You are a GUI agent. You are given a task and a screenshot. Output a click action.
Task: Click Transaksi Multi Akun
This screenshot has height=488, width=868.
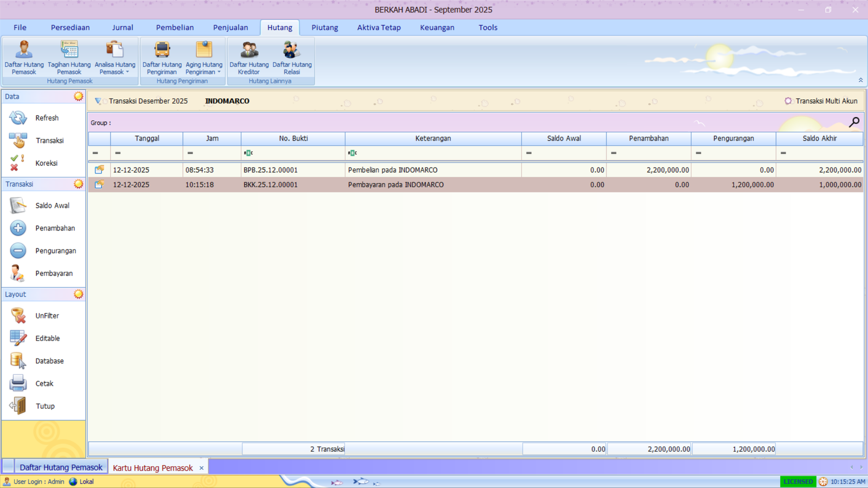(x=821, y=101)
